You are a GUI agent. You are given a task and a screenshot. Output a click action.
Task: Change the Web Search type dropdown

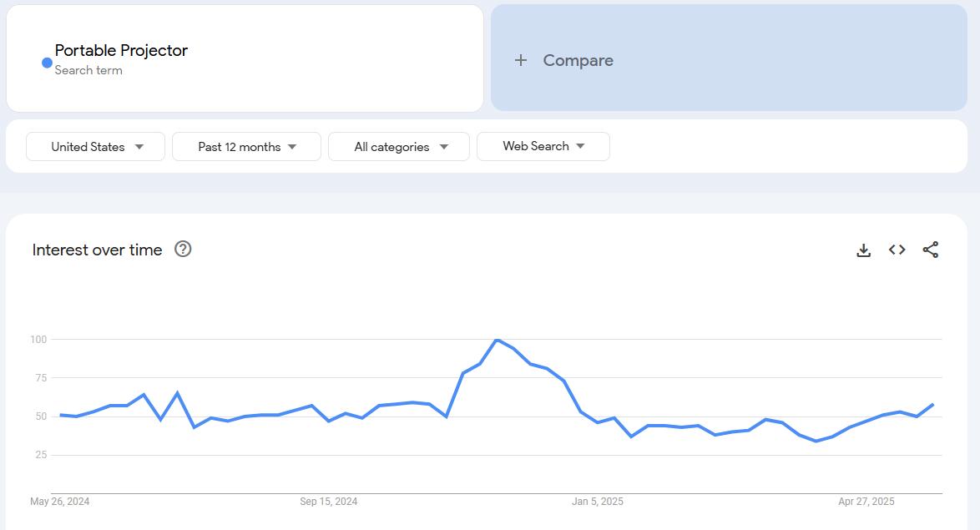pos(543,146)
